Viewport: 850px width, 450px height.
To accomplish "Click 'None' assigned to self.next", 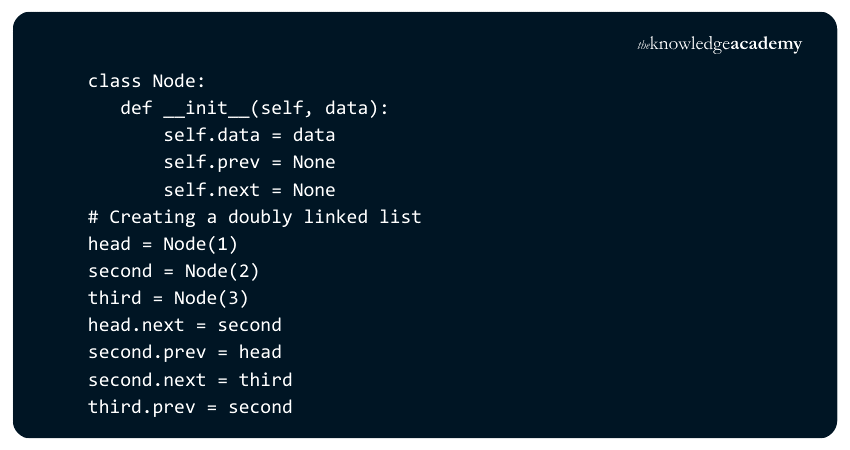I will (x=314, y=190).
